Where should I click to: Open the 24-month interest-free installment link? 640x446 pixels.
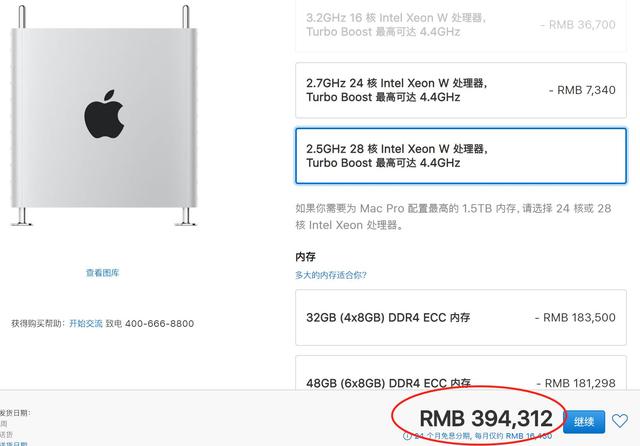483,436
